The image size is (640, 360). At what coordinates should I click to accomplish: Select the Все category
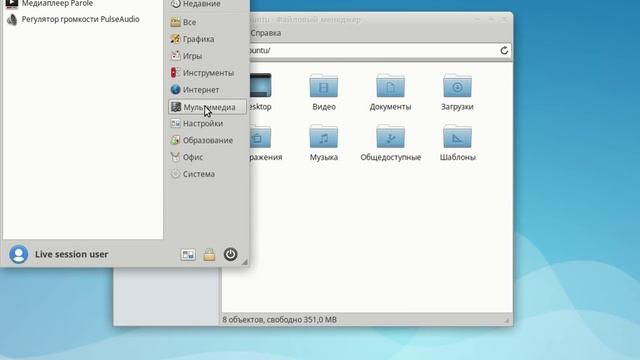tap(207, 22)
